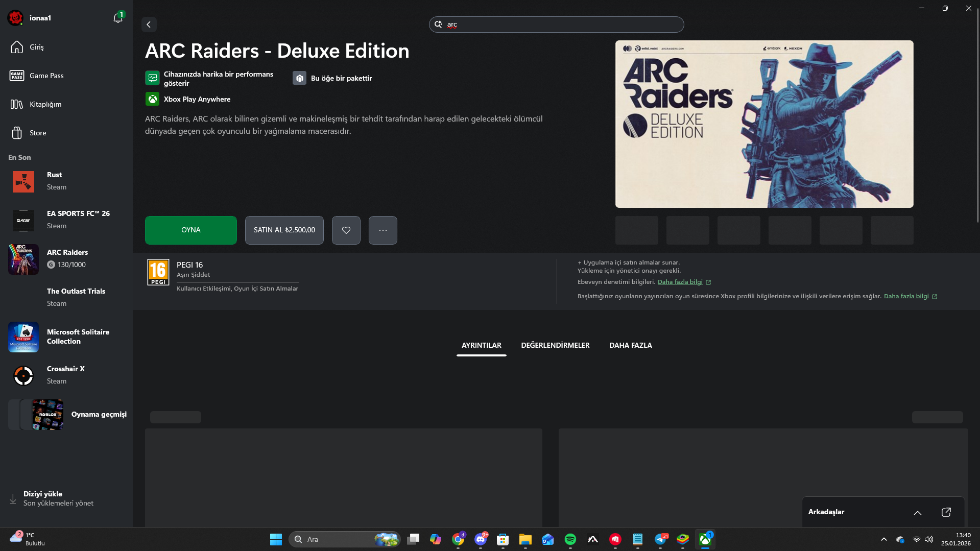Image resolution: width=980 pixels, height=551 pixels.
Task: Open Google Chrome from the taskbar
Action: pyautogui.click(x=458, y=539)
